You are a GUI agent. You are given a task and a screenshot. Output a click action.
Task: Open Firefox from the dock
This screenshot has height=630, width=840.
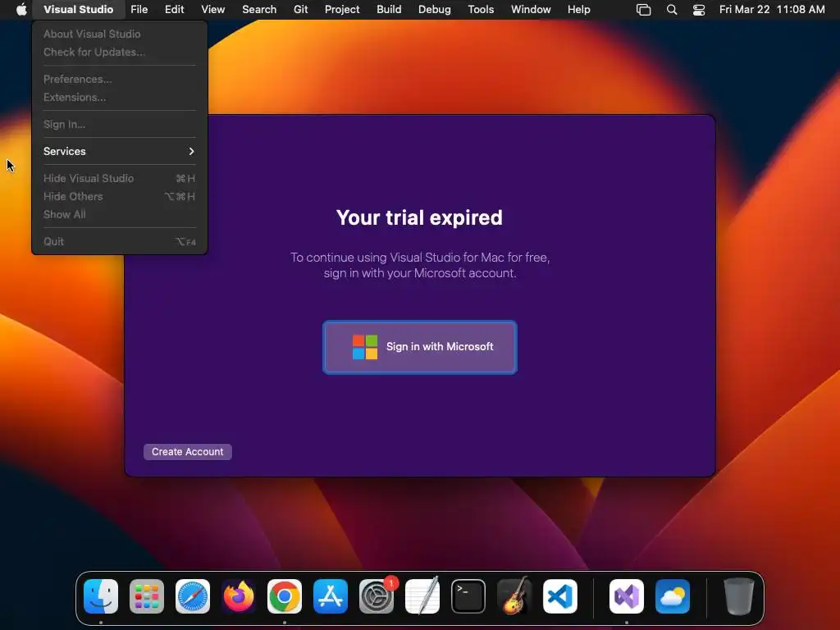point(239,596)
